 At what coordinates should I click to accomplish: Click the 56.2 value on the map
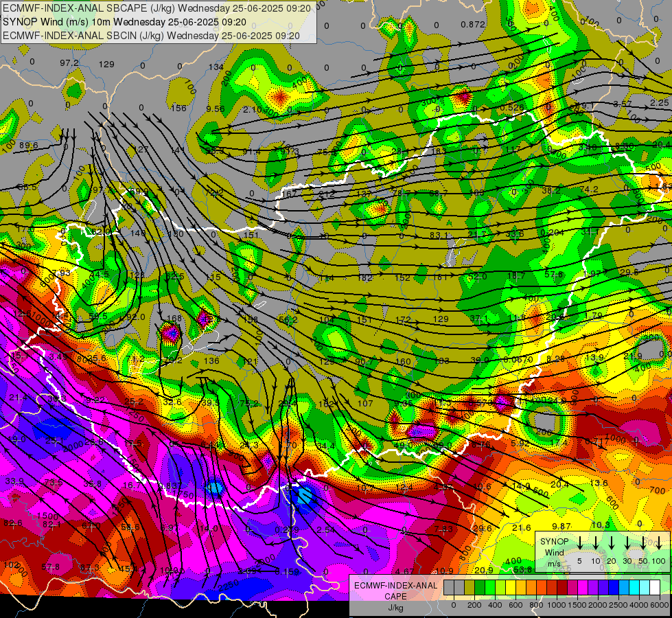[288, 319]
